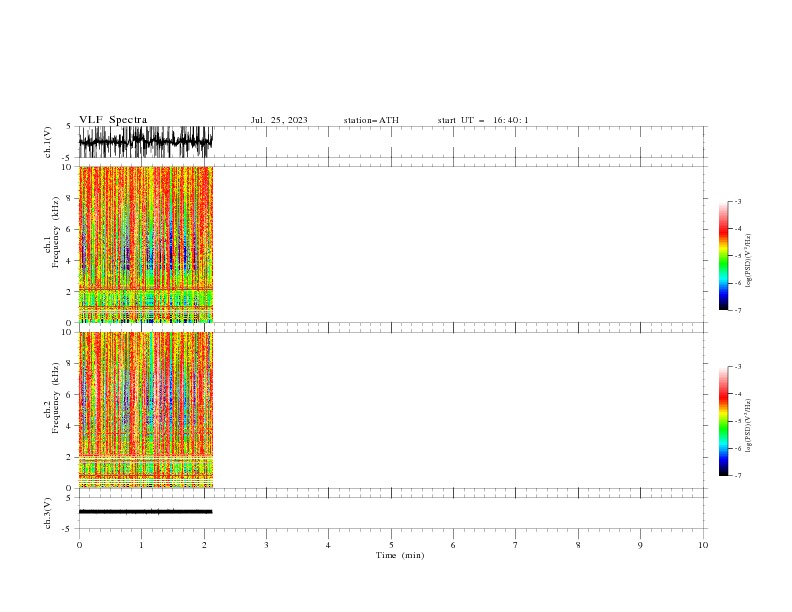This screenshot has width=792, height=612.
Task: Click the 'station=ATH' label
Action: point(371,120)
